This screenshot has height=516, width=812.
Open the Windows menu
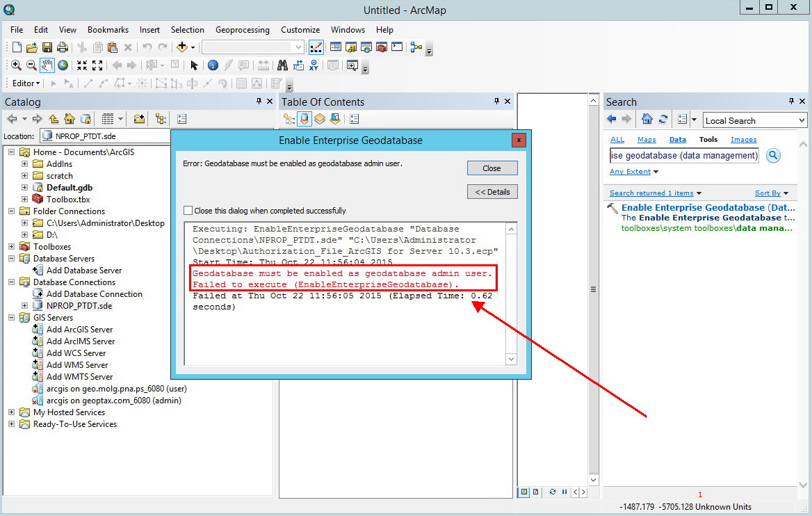tap(348, 29)
